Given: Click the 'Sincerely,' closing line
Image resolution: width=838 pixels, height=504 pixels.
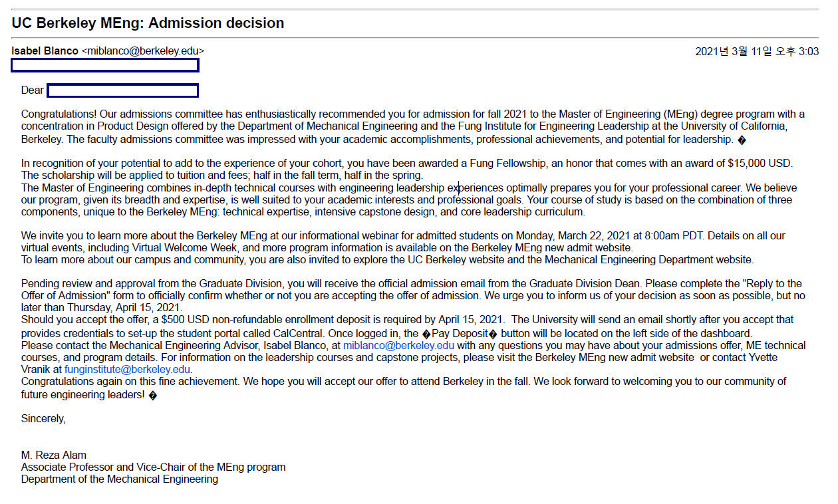Looking at the screenshot, I should pos(43,419).
